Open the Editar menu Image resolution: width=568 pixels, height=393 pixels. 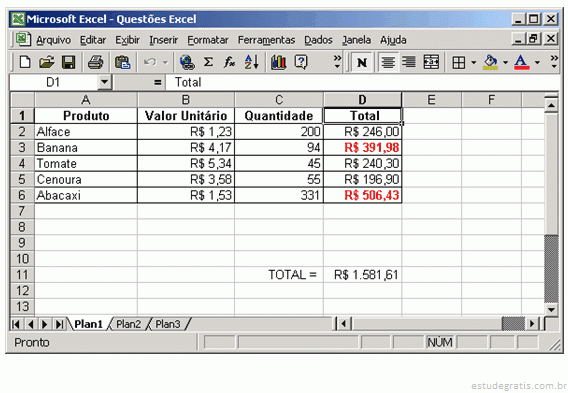pos(93,40)
